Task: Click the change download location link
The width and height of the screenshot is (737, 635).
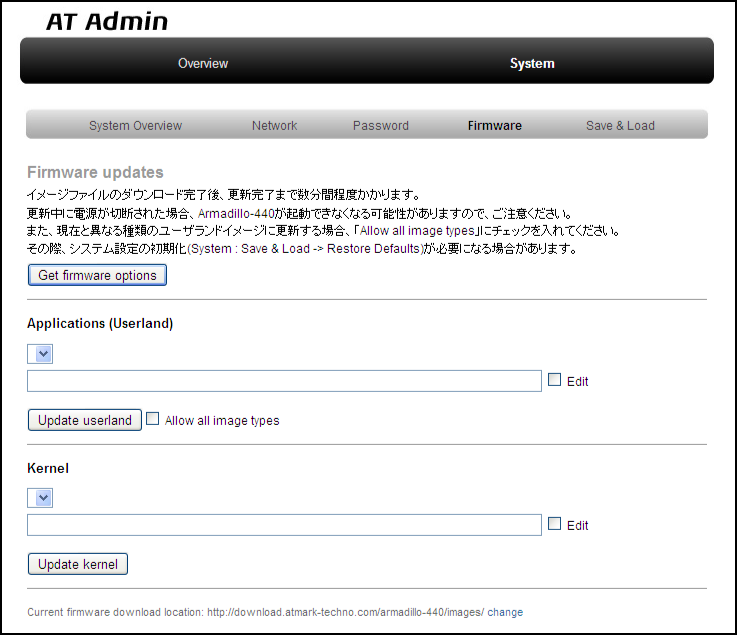Action: point(505,612)
